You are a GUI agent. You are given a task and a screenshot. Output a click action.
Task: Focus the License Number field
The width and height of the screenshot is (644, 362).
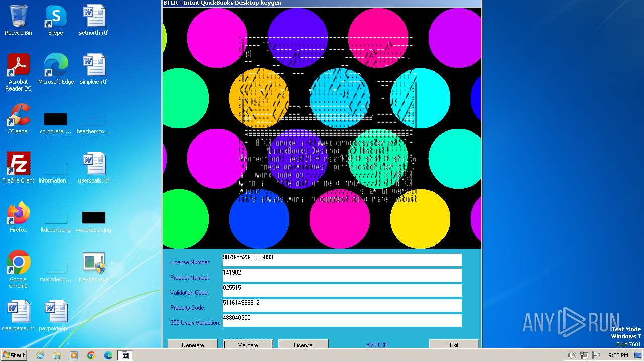[342, 260]
